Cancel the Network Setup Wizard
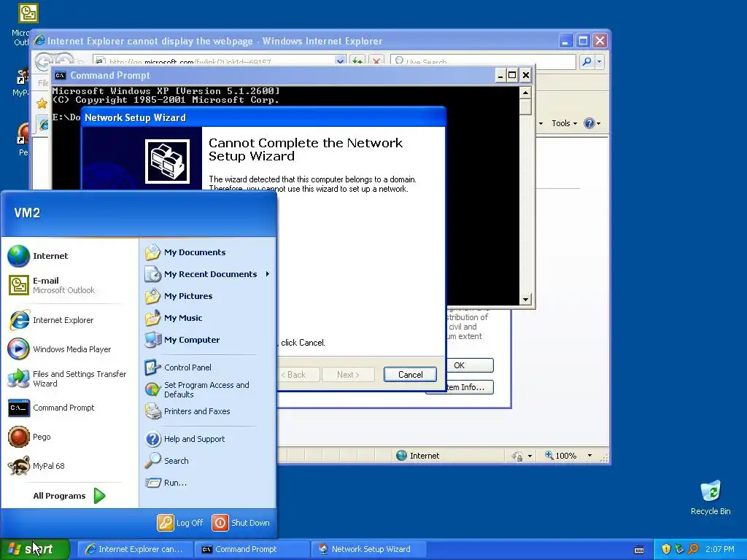Image resolution: width=747 pixels, height=560 pixels. (x=410, y=375)
